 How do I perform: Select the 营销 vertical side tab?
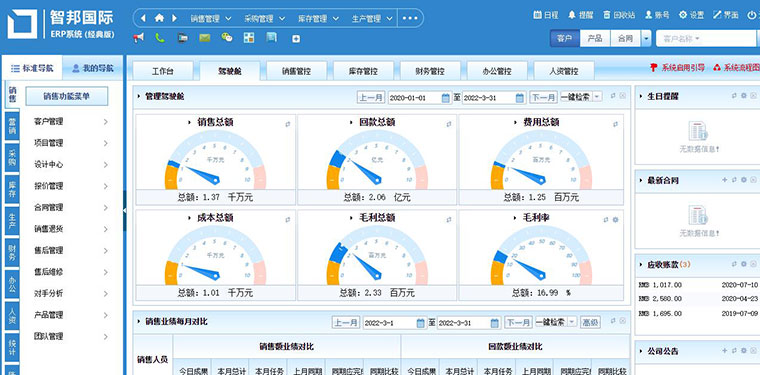pos(12,125)
